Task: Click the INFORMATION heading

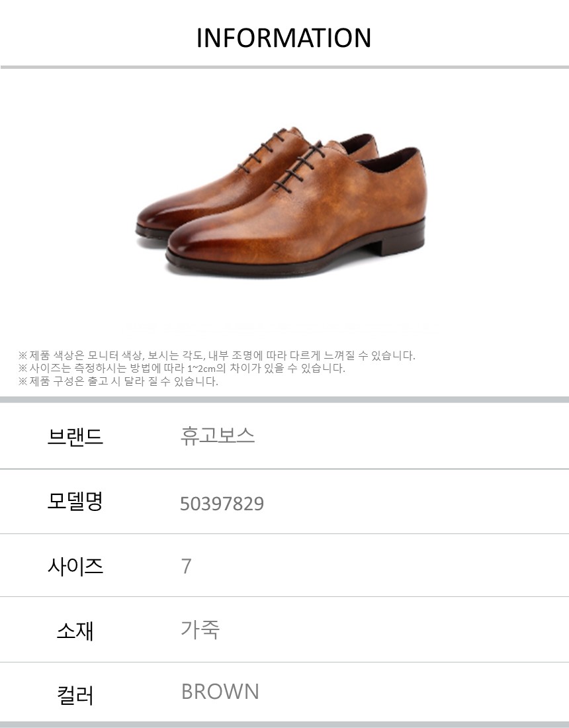Action: tap(284, 38)
